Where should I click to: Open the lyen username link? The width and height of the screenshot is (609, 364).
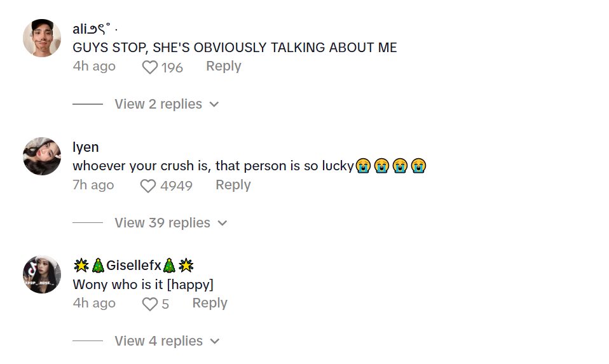(86, 147)
